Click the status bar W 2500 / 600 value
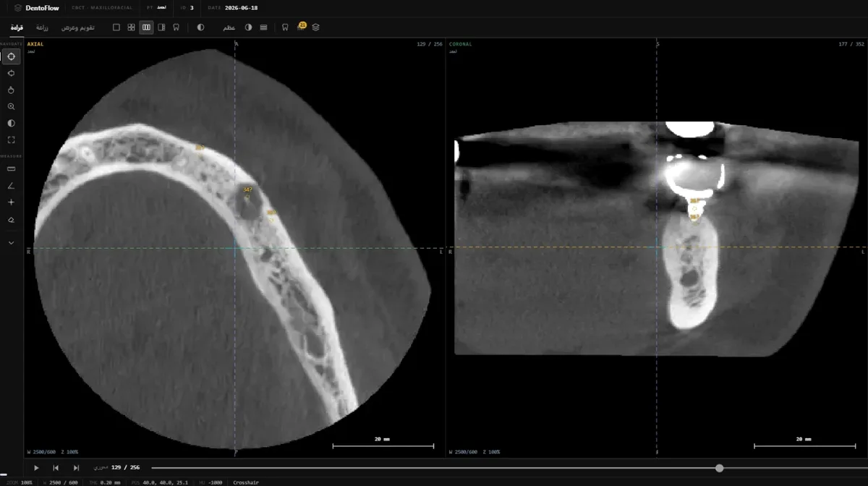Viewport: 868px width, 486px height. point(61,482)
